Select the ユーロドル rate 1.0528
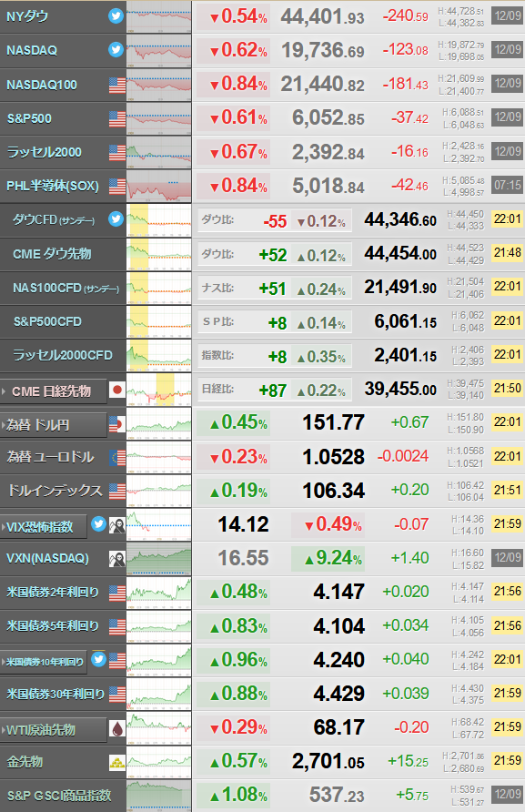Viewport: 525px width, 812px height. (x=333, y=457)
